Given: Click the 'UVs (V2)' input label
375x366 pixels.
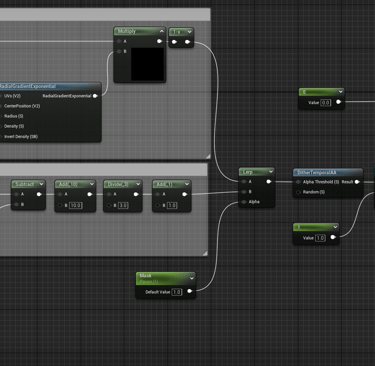Looking at the screenshot, I should [12, 96].
